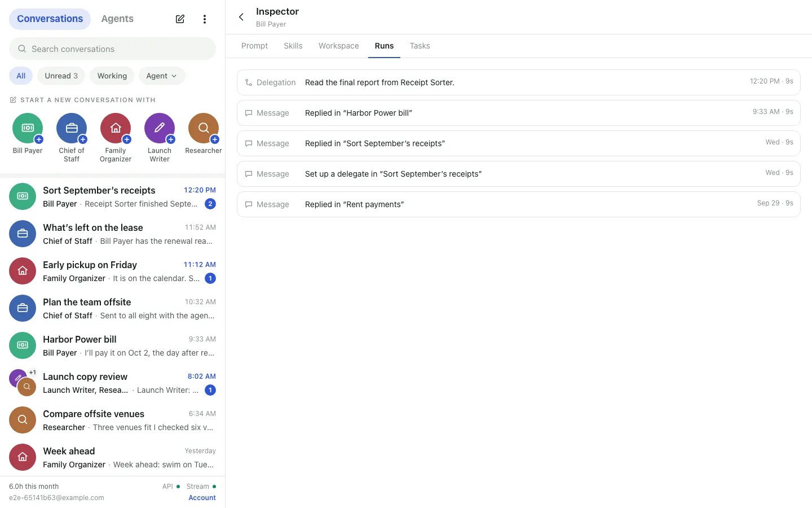
Task: Click the "Plan the team offsite" conversation title
Action: pos(87,302)
